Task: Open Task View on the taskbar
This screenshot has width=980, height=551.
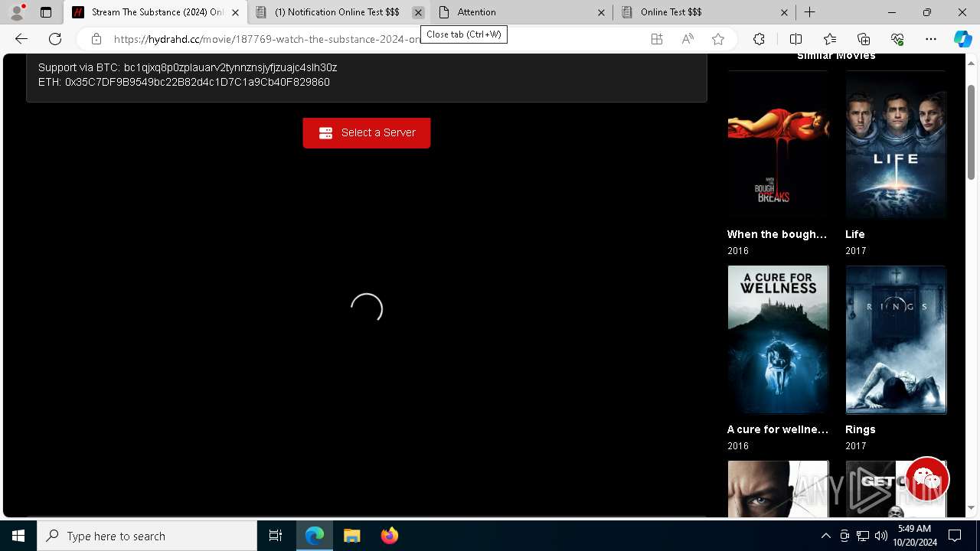Action: tap(276, 536)
